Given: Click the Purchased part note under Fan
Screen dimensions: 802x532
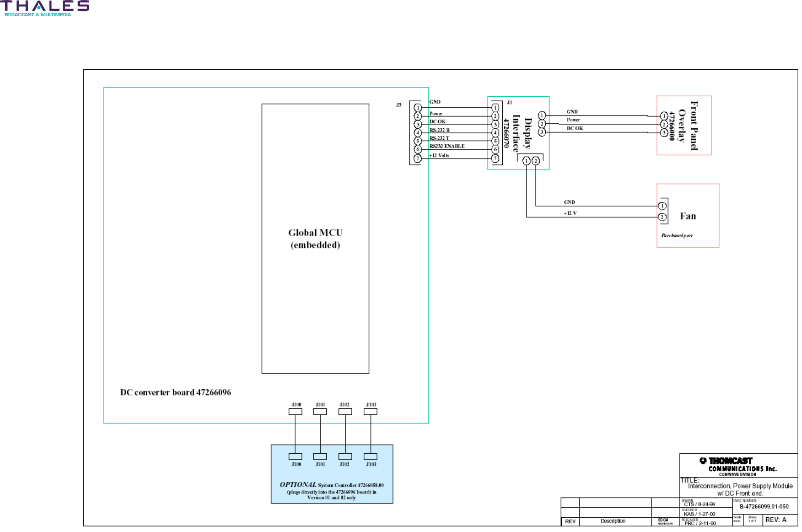Looking at the screenshot, I should pyautogui.click(x=677, y=236).
